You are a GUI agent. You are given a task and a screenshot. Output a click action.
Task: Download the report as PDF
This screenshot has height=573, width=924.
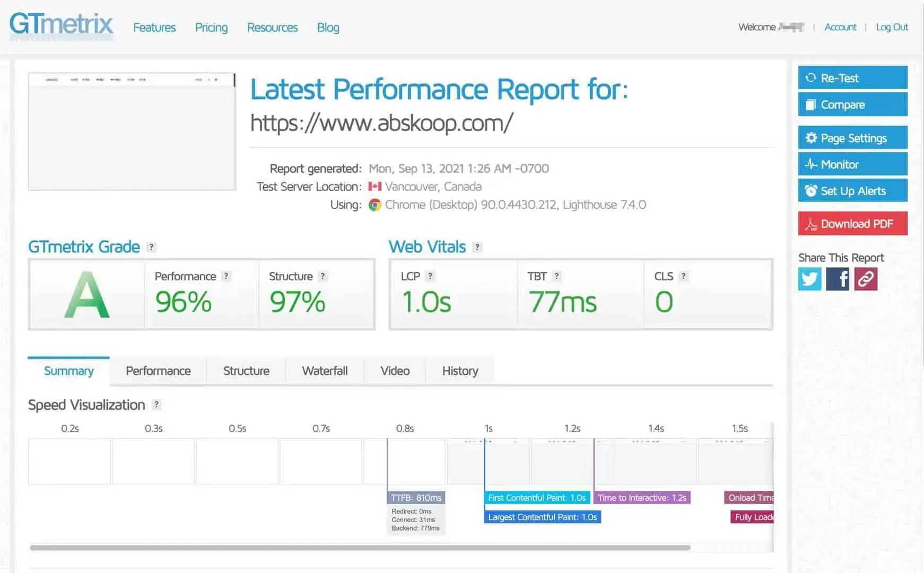[x=852, y=224]
